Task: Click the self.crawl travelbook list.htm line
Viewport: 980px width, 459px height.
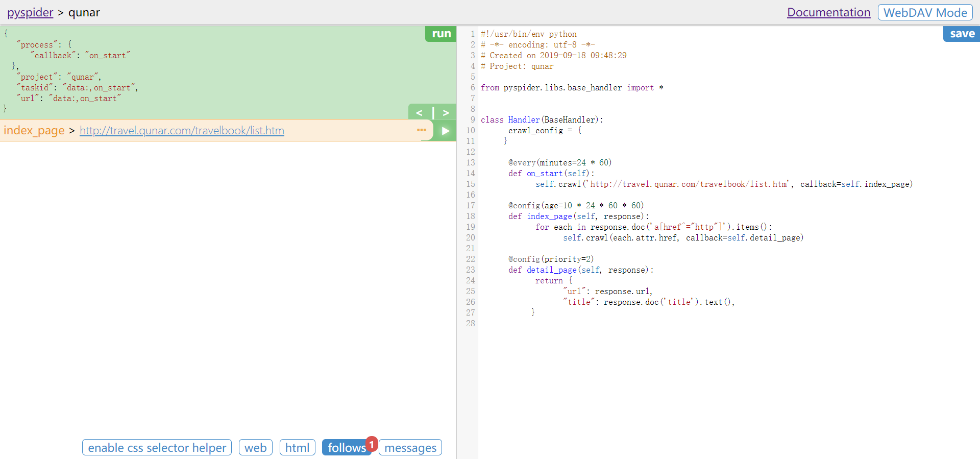Action: [x=724, y=184]
